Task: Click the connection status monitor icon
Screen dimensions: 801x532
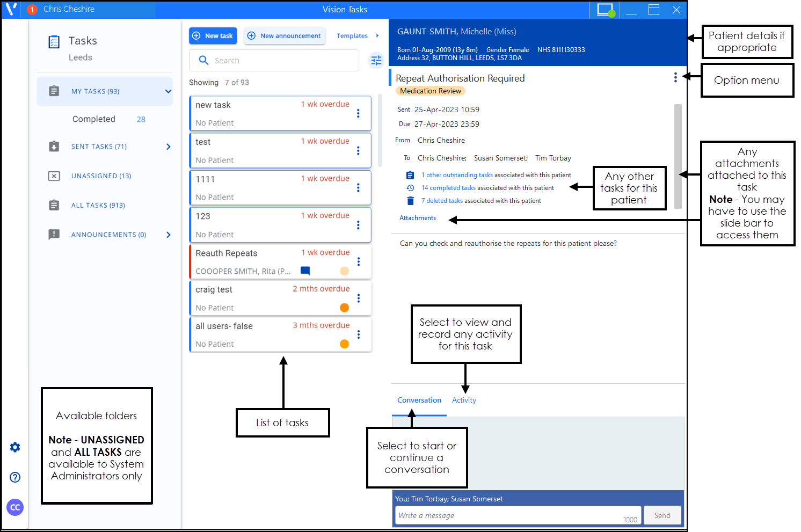Action: (x=605, y=10)
